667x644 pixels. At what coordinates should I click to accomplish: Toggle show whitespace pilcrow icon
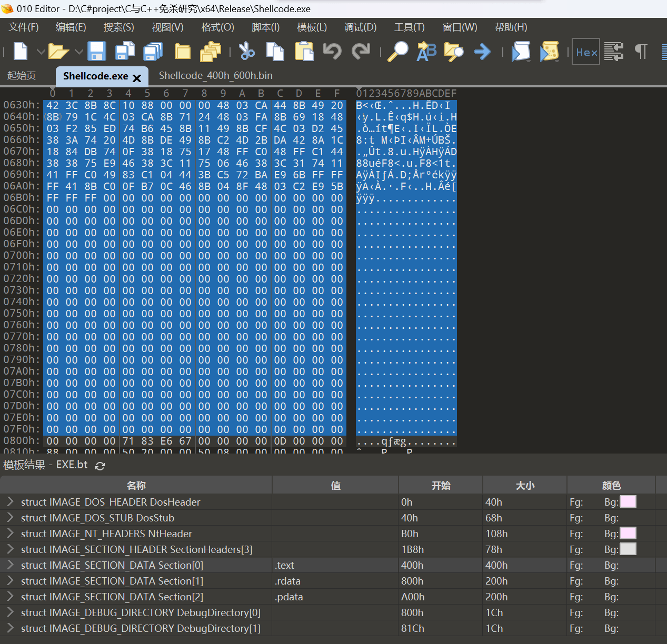641,52
